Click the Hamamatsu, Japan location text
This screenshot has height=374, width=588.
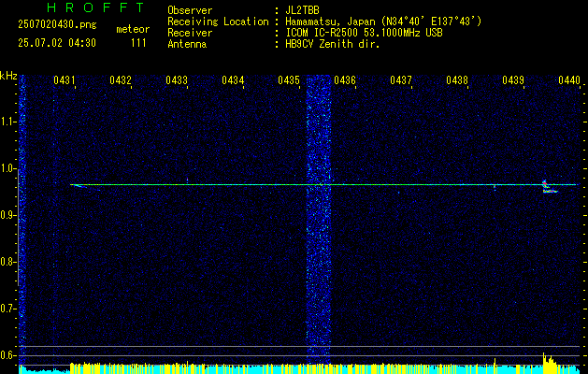[383, 22]
